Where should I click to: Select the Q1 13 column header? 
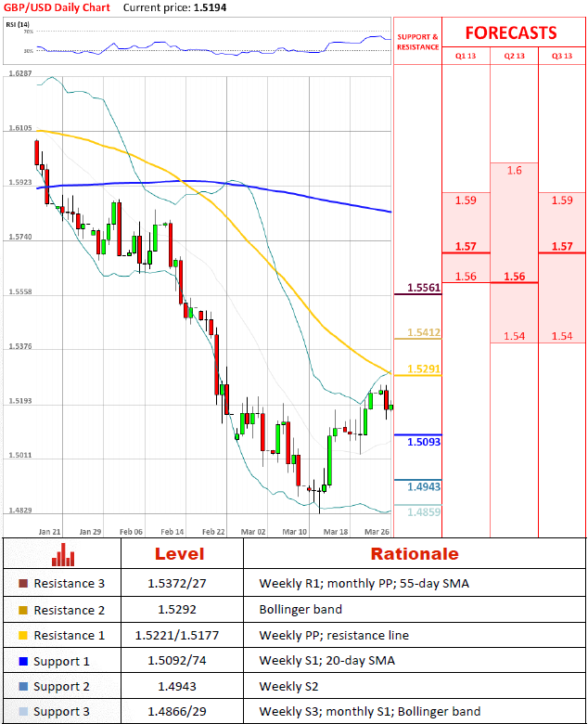point(466,56)
